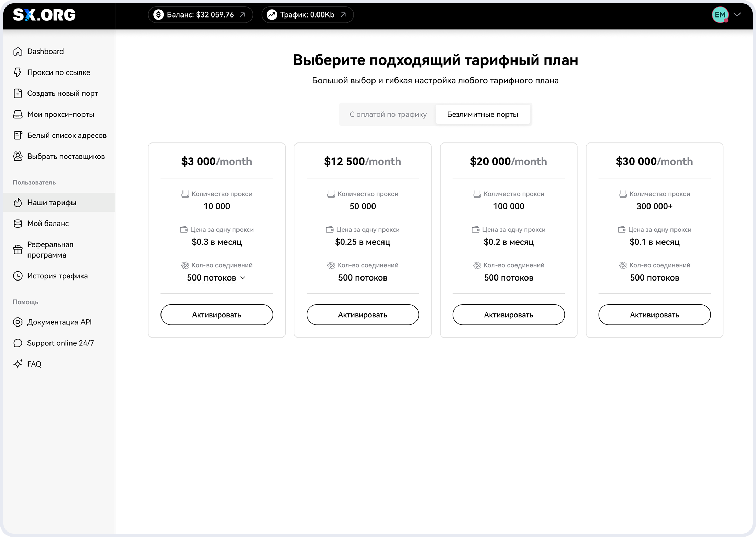The width and height of the screenshot is (756, 537).
Task: Open the Баланс $32 059.76 pill
Action: (x=200, y=15)
